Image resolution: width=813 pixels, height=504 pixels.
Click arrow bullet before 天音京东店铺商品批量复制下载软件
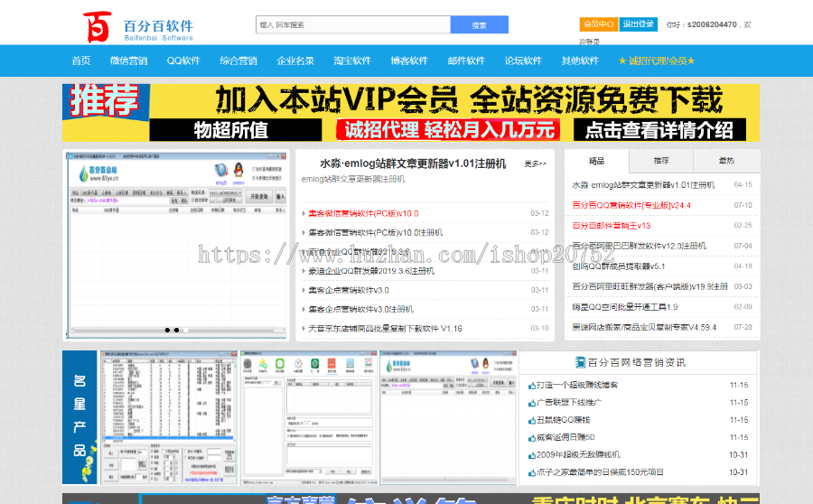click(304, 328)
